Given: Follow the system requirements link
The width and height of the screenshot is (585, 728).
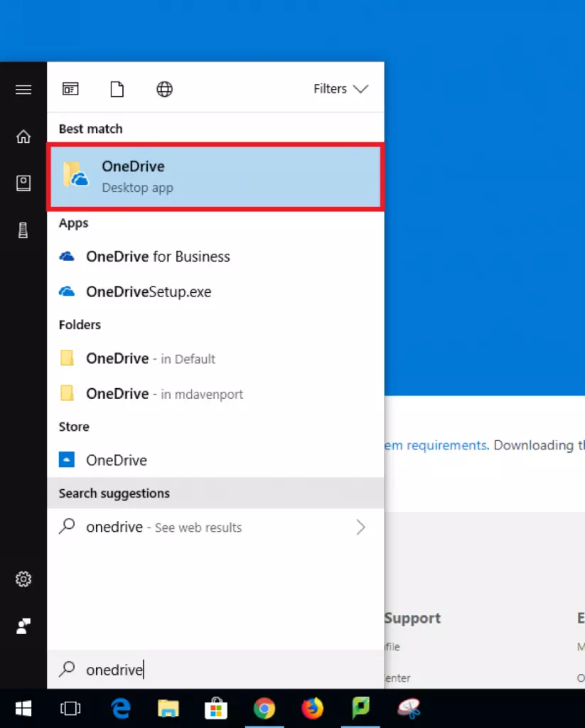Looking at the screenshot, I should [436, 445].
